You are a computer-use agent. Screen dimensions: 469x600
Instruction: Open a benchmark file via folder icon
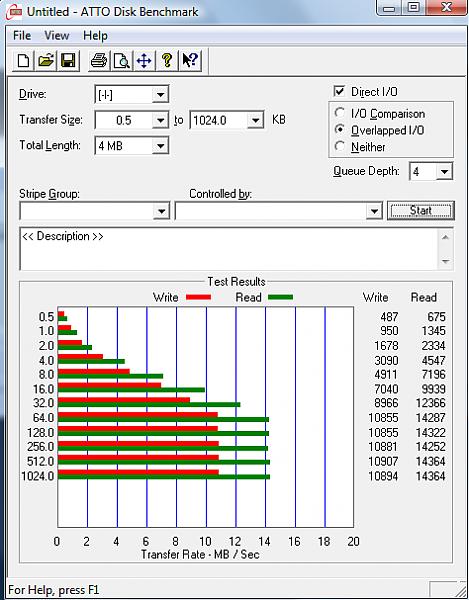coord(46,60)
